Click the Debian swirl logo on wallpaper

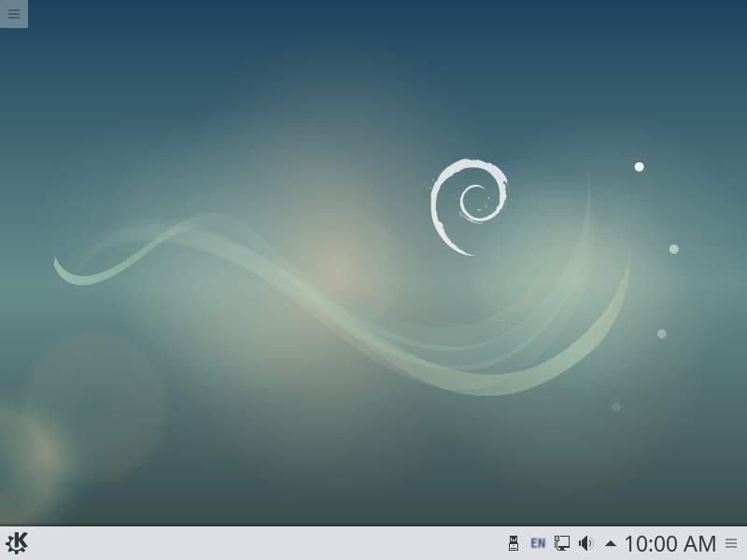point(469,205)
